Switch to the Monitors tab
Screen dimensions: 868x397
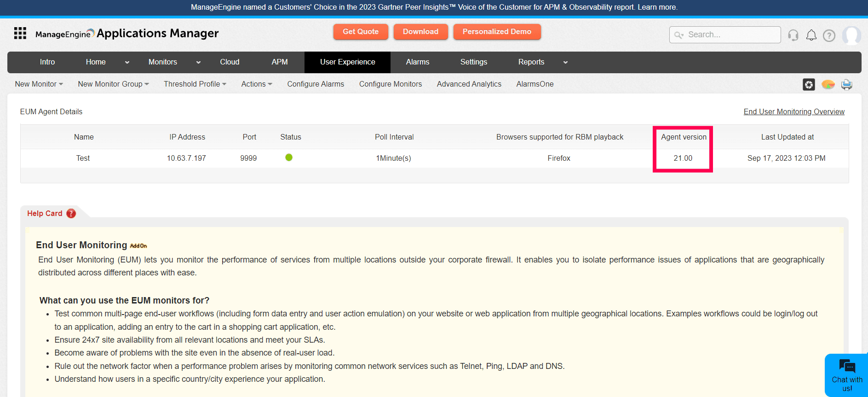(x=162, y=62)
